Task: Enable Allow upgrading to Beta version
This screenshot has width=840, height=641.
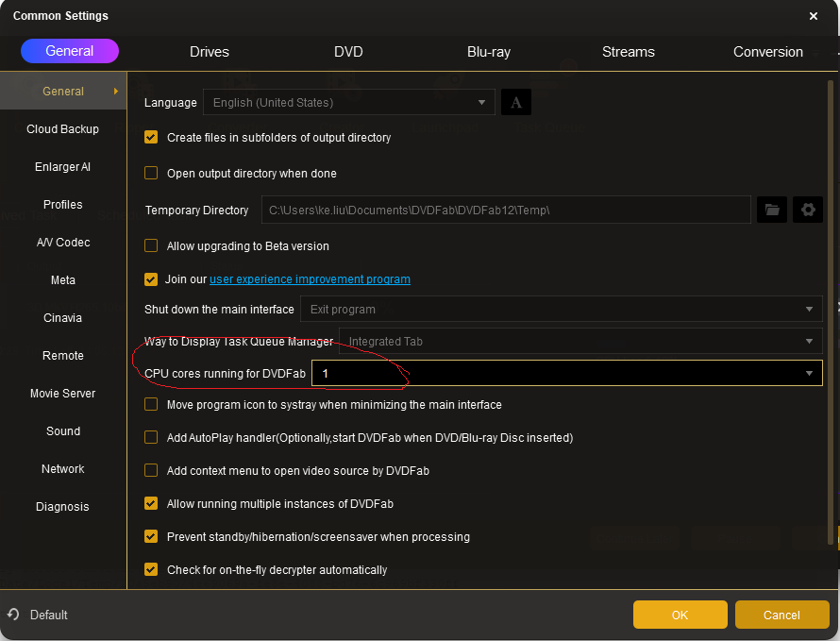Action: [x=151, y=245]
